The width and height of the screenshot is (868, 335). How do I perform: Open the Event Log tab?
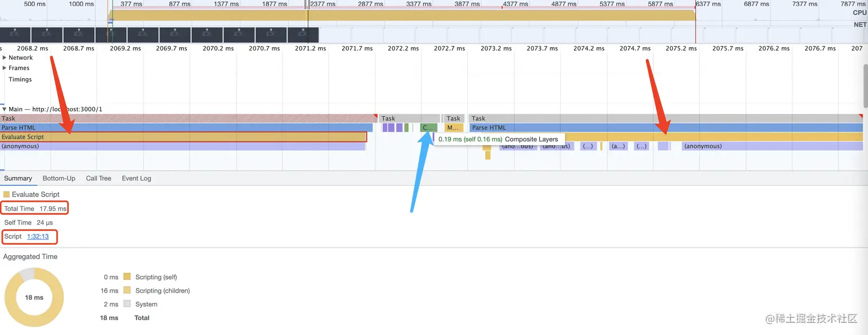(136, 178)
